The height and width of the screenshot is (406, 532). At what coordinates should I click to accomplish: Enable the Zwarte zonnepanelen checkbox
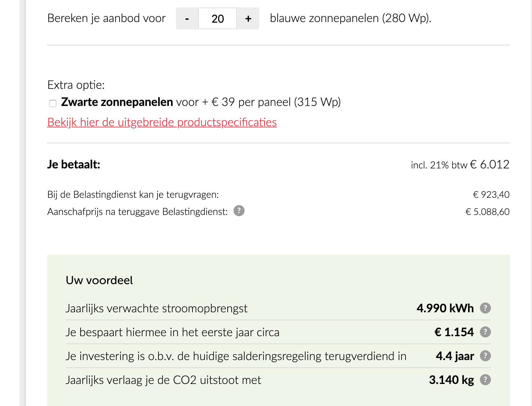tap(53, 103)
